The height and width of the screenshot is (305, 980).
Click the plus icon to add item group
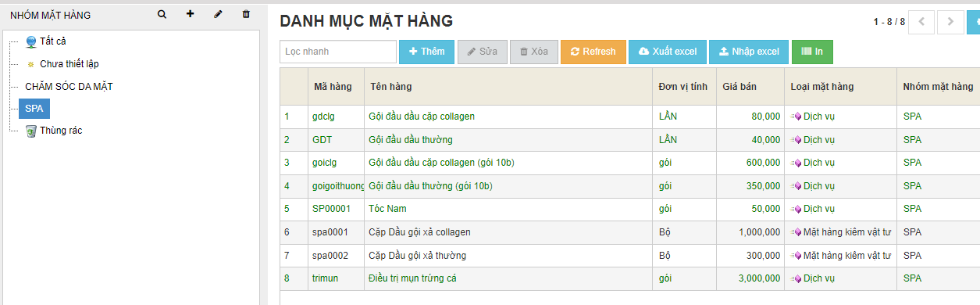point(190,14)
